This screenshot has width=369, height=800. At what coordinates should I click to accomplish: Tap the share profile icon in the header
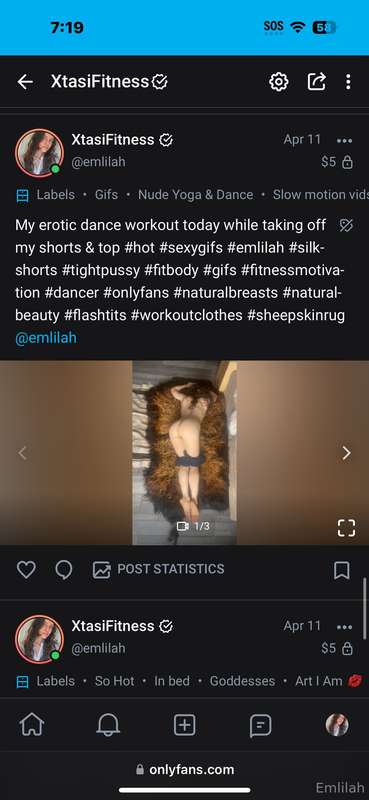[316, 81]
